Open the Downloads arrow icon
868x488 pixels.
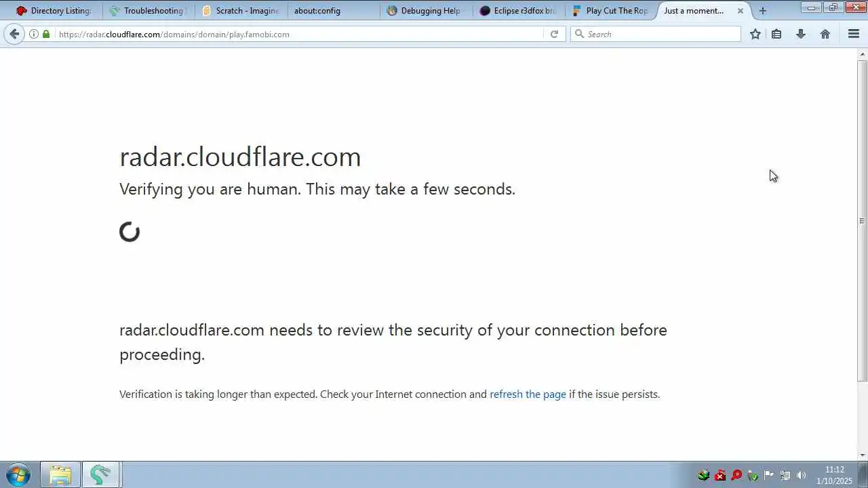point(800,34)
